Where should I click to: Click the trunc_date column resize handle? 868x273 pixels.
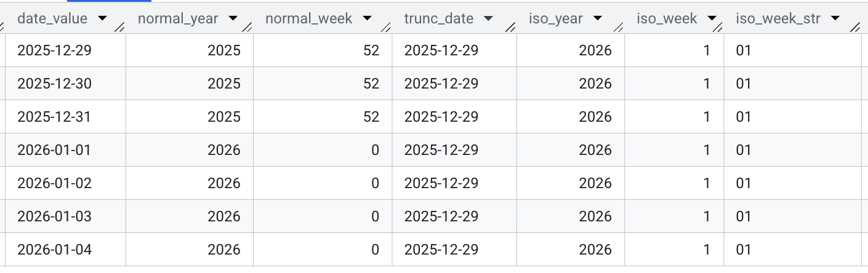pos(511,27)
